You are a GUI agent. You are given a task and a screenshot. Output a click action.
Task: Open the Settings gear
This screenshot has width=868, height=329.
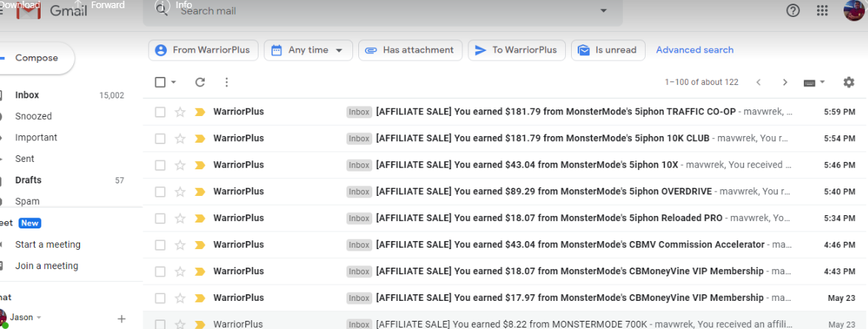tap(849, 83)
